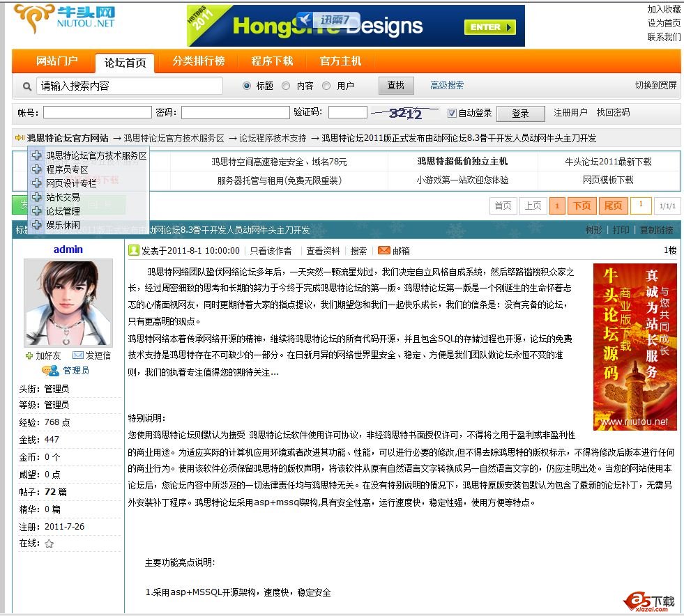Open the 网站门户 tab
Viewport: 684px width, 616px height.
click(56, 61)
